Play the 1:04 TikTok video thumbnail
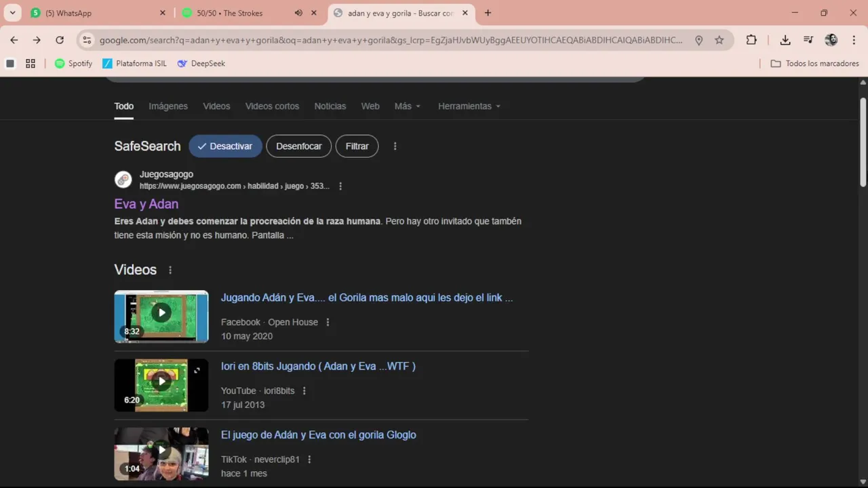868x488 pixels. coord(161,453)
